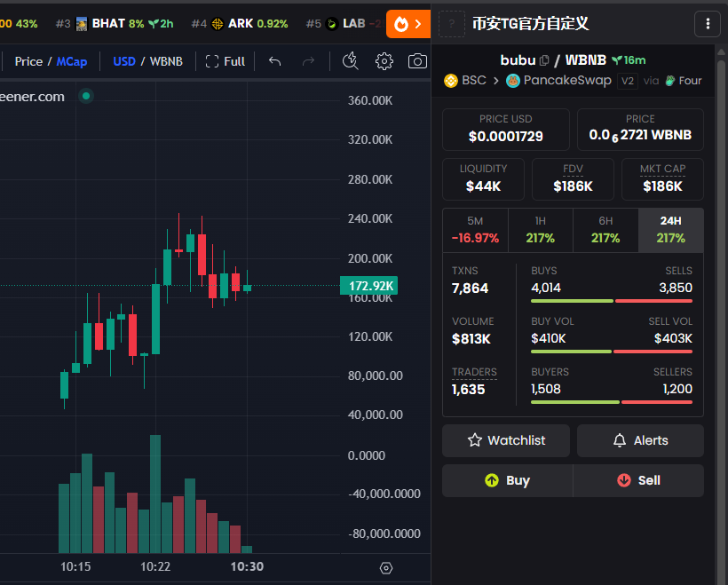Click the 10:15 time axis label

[x=75, y=567]
